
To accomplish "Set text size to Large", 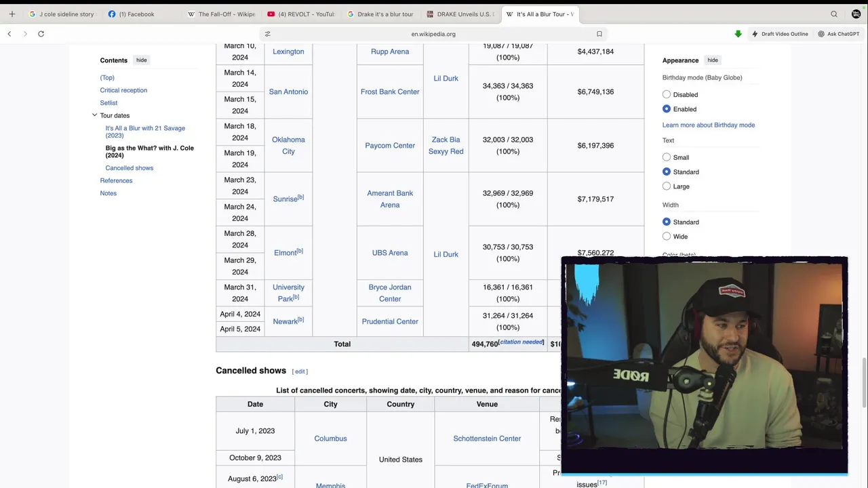I will click(x=667, y=186).
